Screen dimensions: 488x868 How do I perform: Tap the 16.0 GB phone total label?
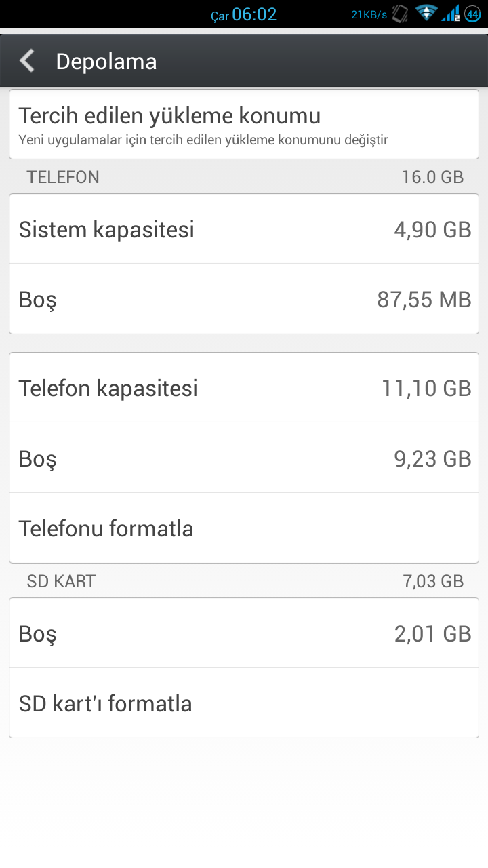click(432, 178)
